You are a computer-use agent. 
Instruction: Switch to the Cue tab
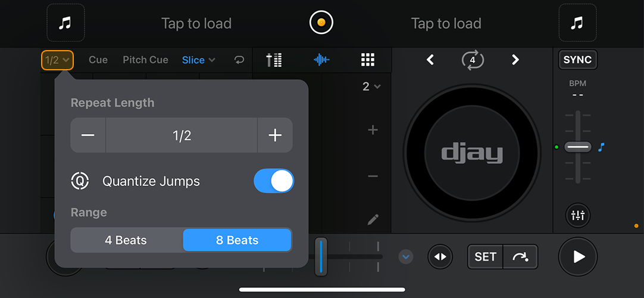[x=98, y=60]
